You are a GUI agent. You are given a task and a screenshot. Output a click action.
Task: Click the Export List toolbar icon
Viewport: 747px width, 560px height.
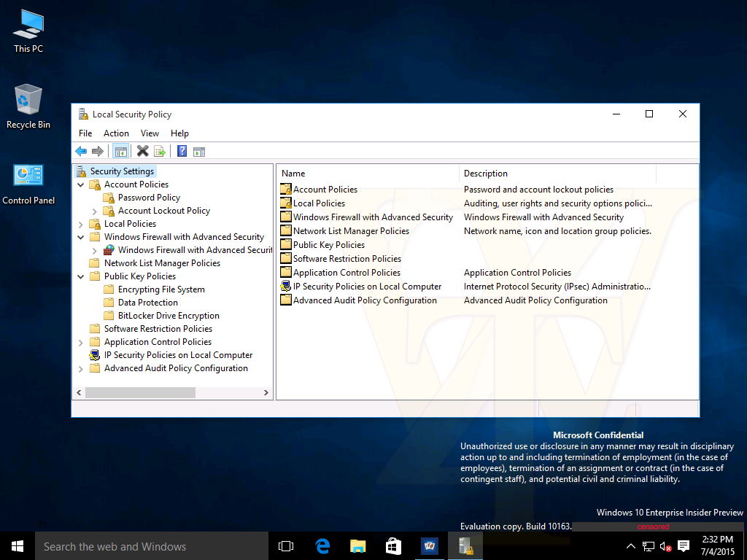pyautogui.click(x=160, y=152)
